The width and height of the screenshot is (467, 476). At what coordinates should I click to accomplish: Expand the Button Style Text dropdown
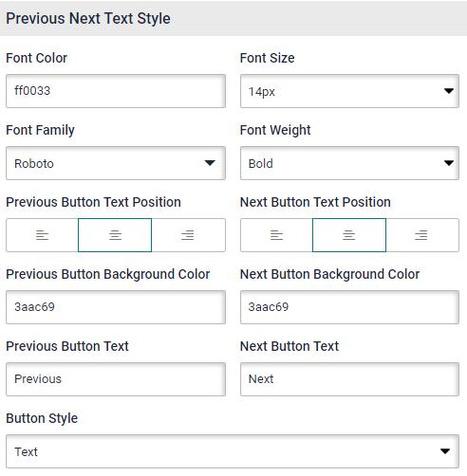[x=233, y=451]
